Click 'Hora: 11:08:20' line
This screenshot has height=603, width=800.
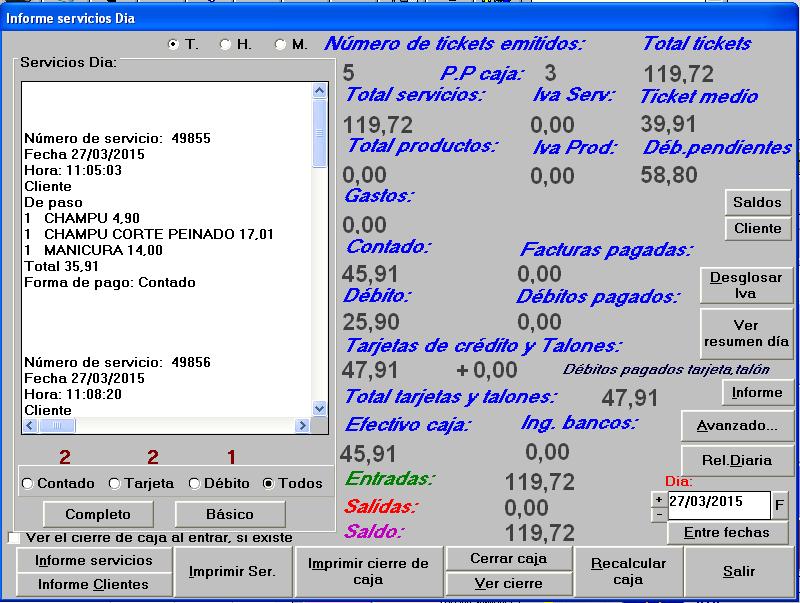(x=73, y=394)
